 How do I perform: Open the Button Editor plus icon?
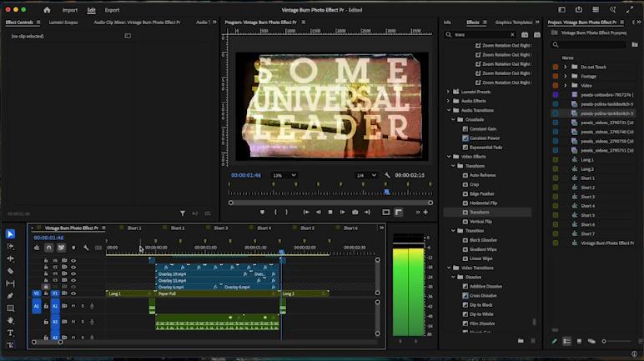tap(425, 212)
